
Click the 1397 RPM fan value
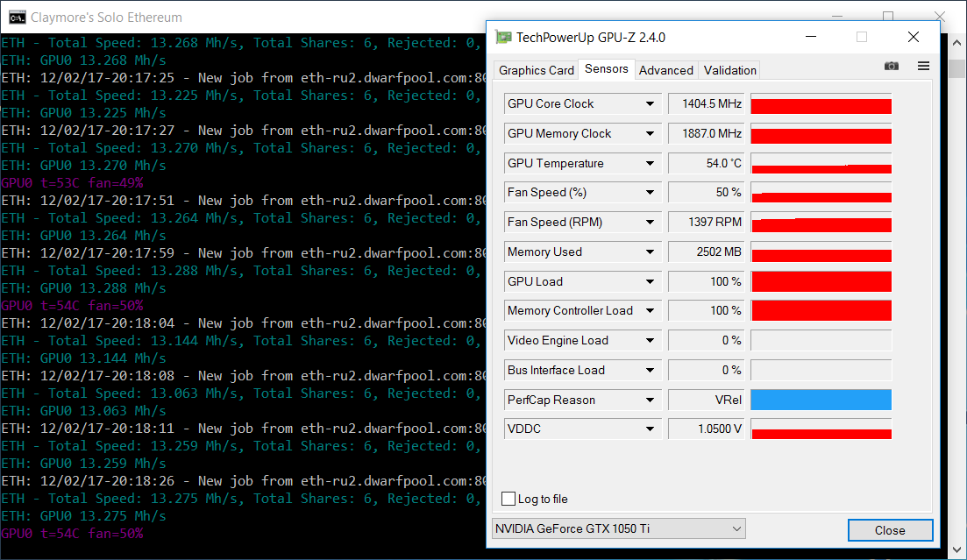706,222
